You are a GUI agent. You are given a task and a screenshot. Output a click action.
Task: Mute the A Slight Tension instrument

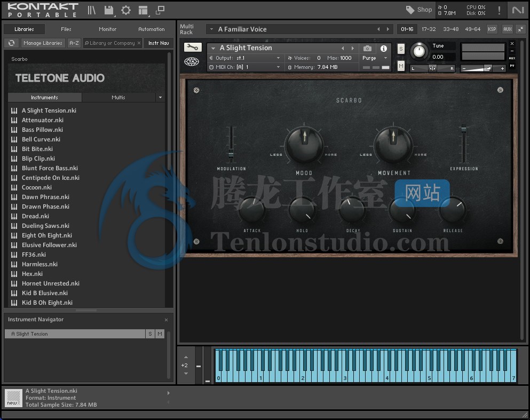[401, 66]
